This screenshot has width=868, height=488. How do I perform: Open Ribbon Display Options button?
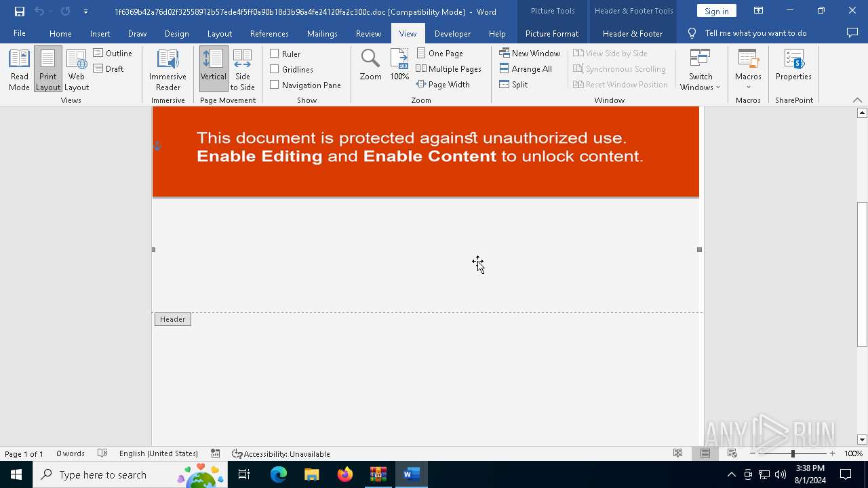(758, 11)
